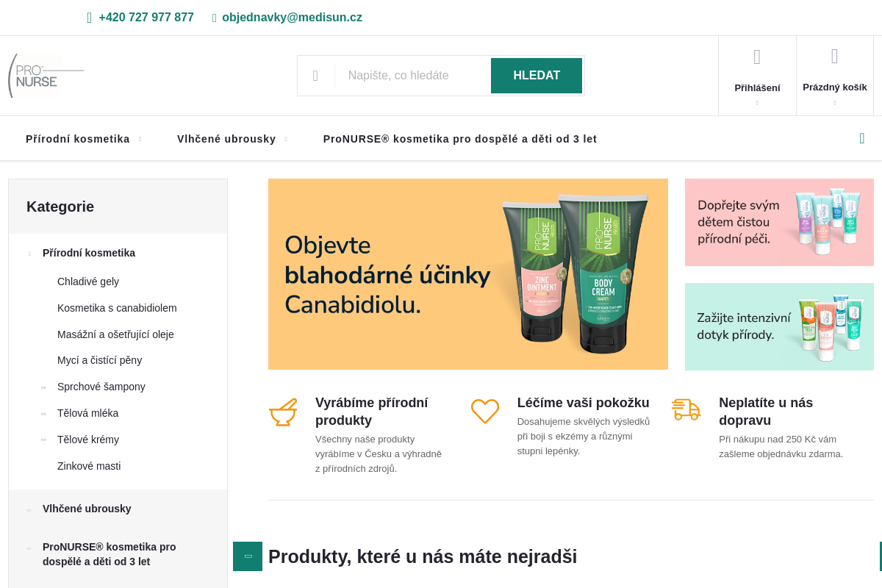Open ProNURSE® kosmetika in top navigation

[x=460, y=139]
